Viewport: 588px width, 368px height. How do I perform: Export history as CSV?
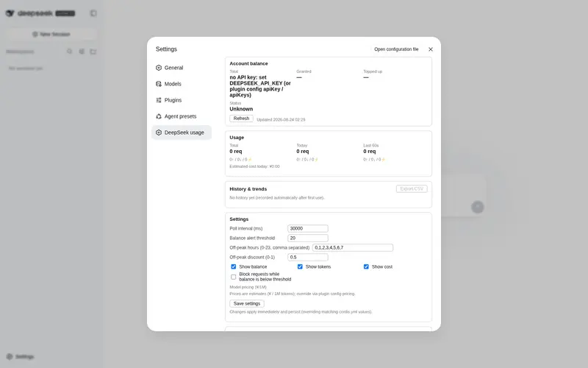(x=412, y=189)
